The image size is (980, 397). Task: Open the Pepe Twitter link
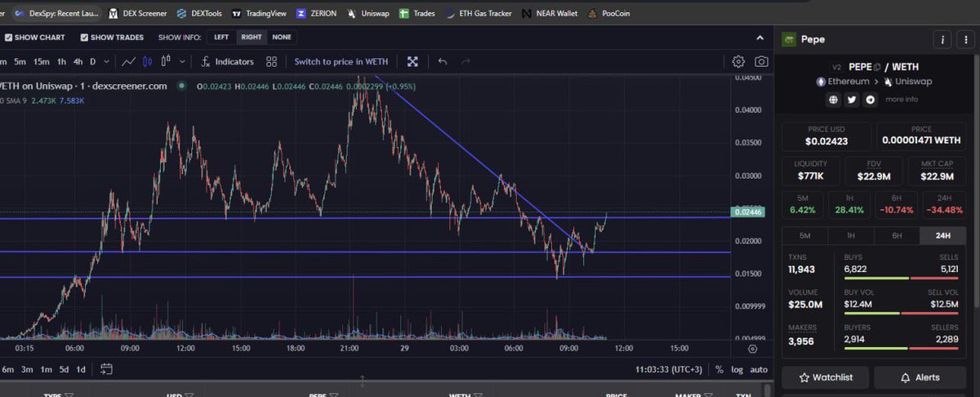click(x=852, y=100)
